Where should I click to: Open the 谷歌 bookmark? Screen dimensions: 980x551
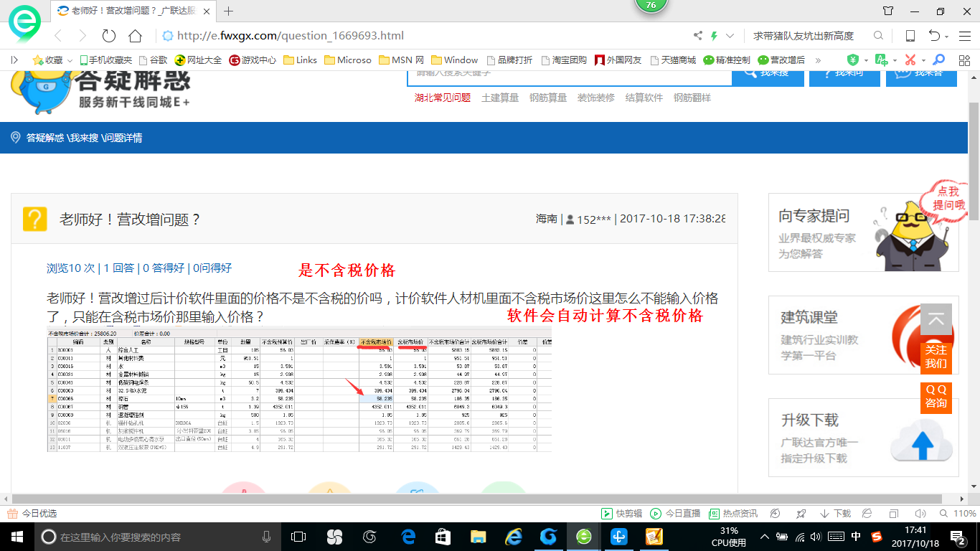pyautogui.click(x=153, y=60)
